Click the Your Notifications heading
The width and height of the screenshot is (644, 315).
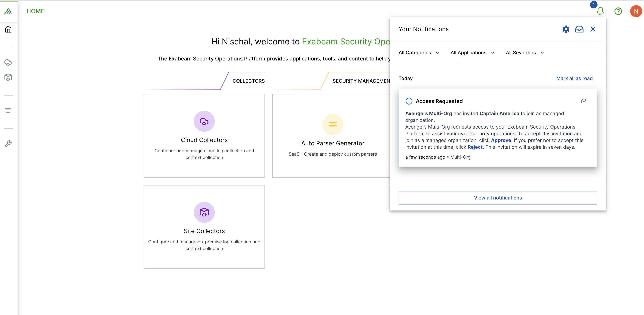tap(423, 29)
